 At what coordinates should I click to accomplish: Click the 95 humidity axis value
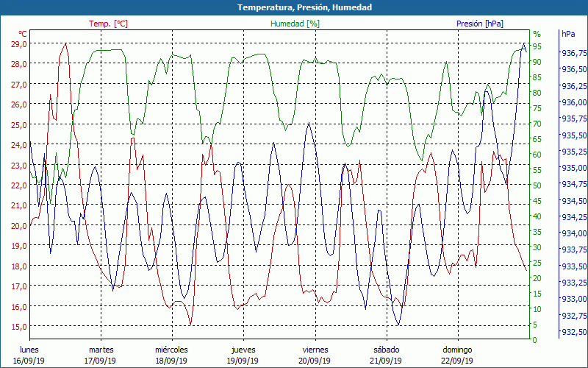(537, 46)
